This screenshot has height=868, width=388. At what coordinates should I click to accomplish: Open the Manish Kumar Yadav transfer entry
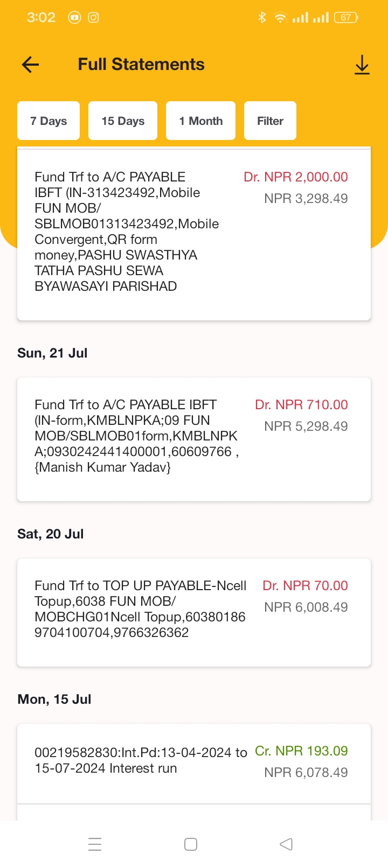click(194, 439)
